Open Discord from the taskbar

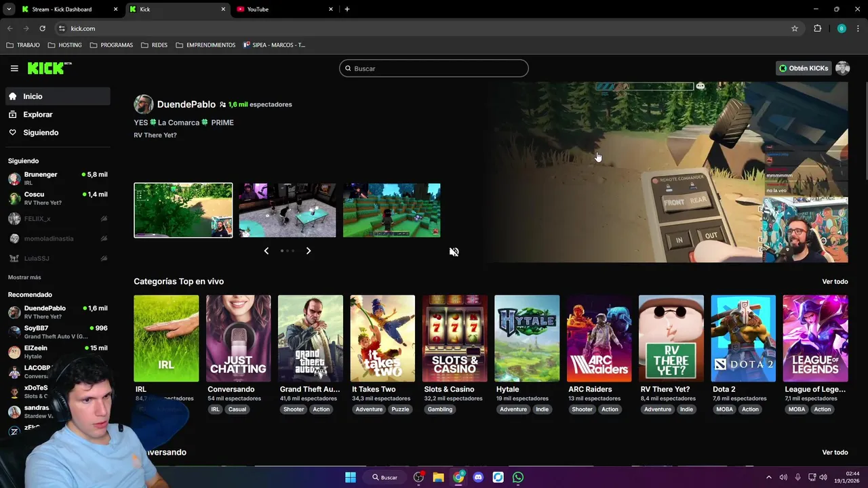click(x=478, y=477)
